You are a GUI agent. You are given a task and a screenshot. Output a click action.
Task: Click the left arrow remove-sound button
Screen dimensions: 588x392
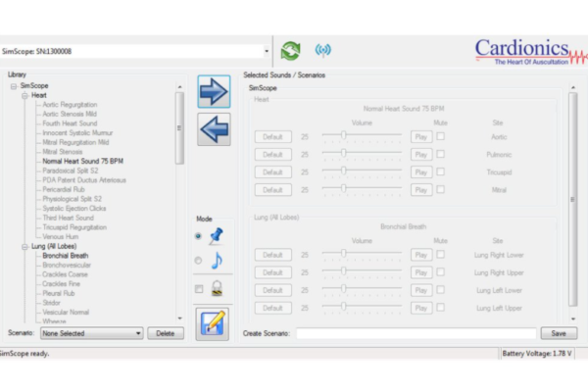pos(214,129)
